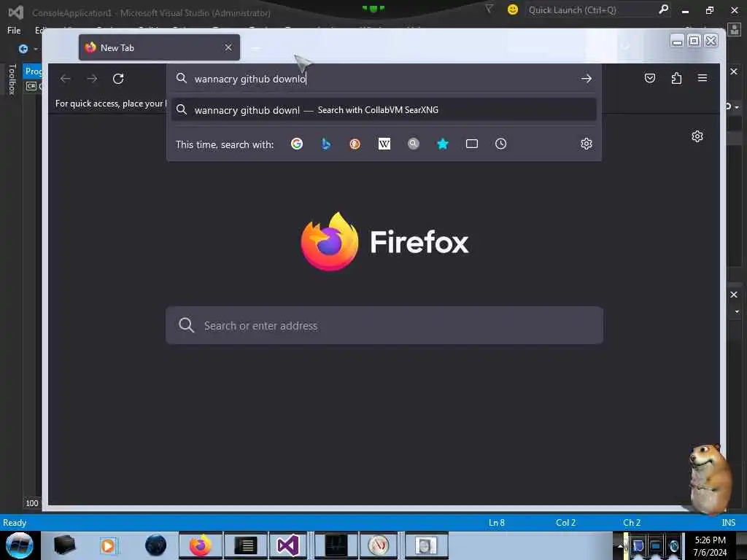Viewport: 747px width, 560px height.
Task: Click Visual Studio navigate backward button
Action: pyautogui.click(x=23, y=49)
